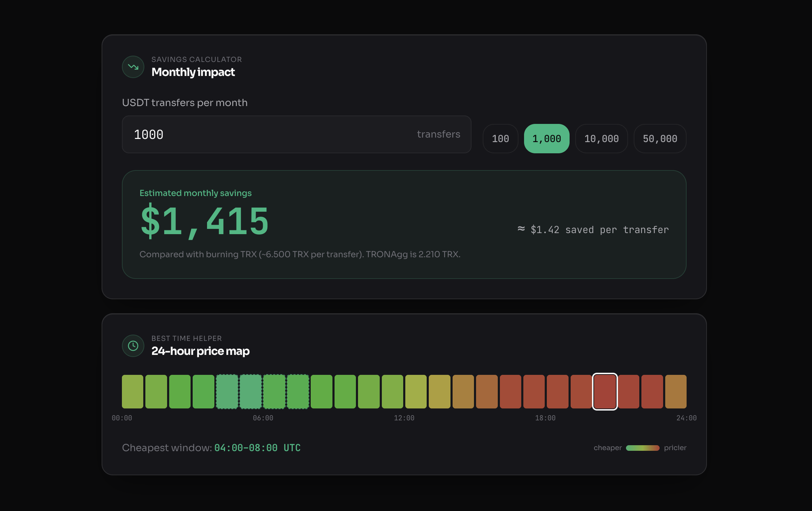The height and width of the screenshot is (511, 812).
Task: Select the 02:00–03:00 hour block
Action: coord(180,392)
